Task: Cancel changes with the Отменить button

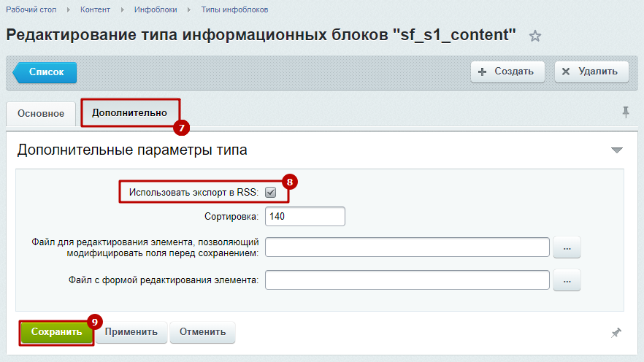Action: pos(203,332)
